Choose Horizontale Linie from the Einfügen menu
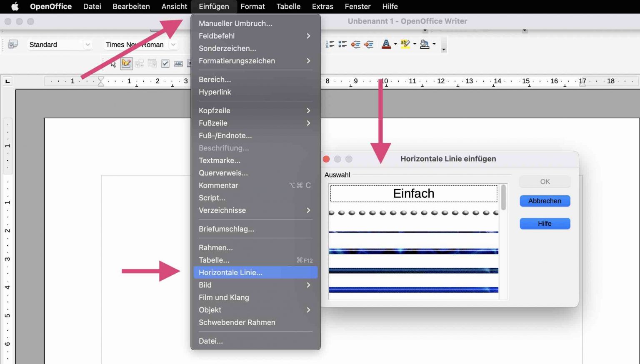The height and width of the screenshot is (364, 640). pos(230,272)
